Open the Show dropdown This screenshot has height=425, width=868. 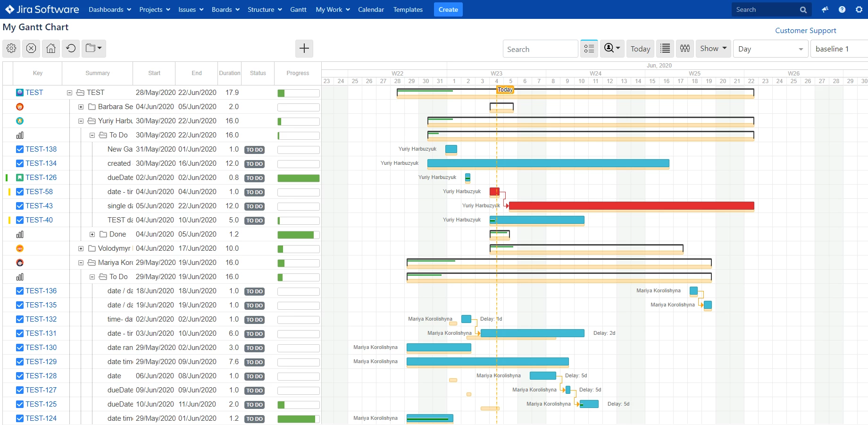tap(713, 49)
